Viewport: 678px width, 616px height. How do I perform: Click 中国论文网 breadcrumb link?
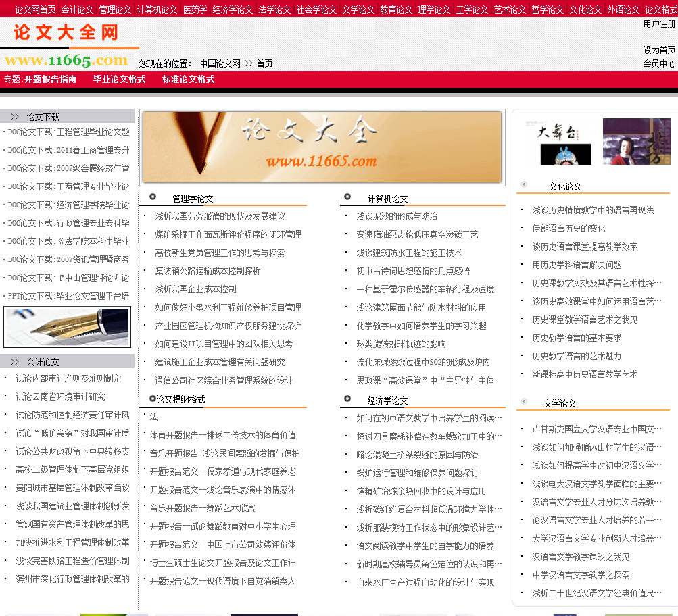click(220, 64)
